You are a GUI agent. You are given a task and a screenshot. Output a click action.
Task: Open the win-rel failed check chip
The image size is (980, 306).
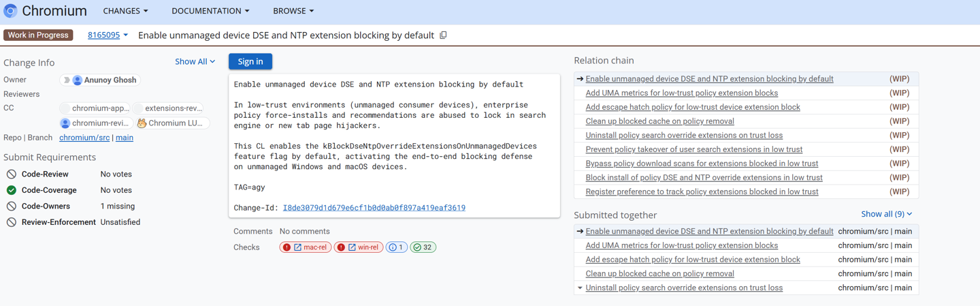coord(359,247)
